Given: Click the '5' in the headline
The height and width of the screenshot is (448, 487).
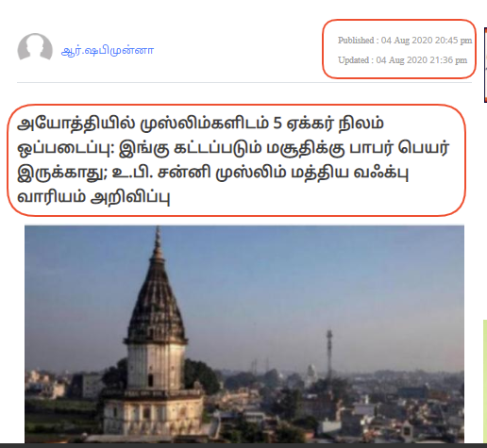Looking at the screenshot, I should [277, 123].
